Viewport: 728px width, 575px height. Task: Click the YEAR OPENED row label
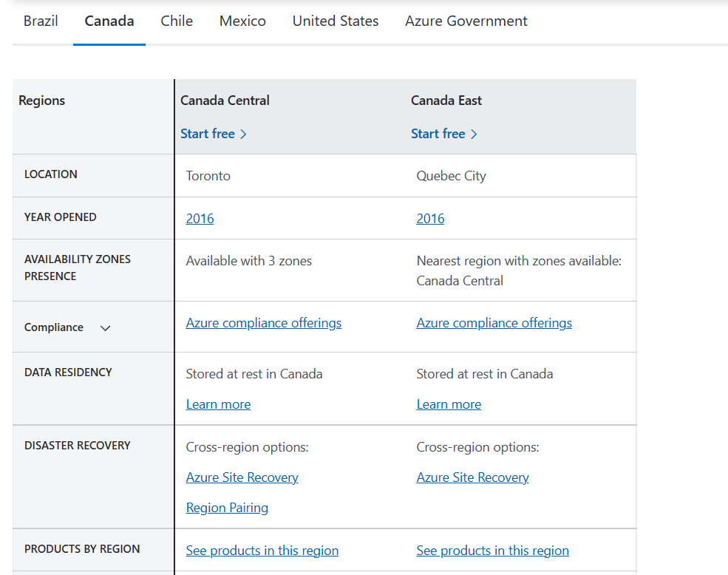coord(61,217)
